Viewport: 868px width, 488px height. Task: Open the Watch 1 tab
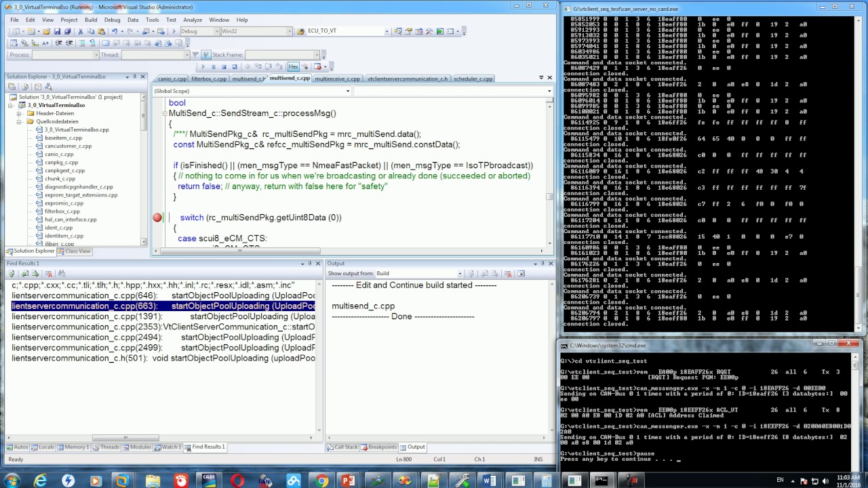point(168,447)
